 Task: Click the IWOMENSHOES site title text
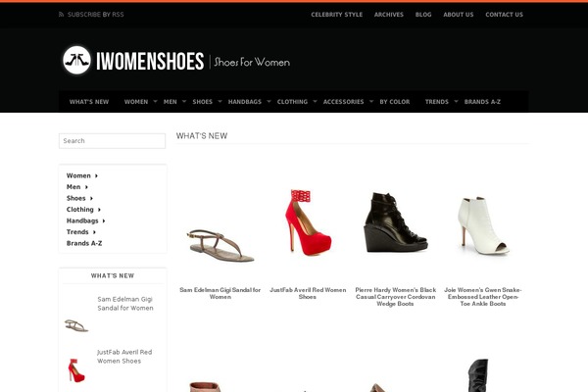click(x=150, y=61)
